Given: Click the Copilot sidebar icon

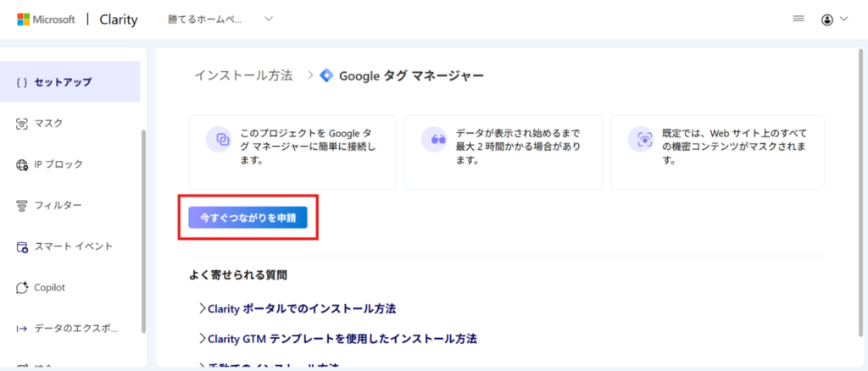Looking at the screenshot, I should pos(22,288).
